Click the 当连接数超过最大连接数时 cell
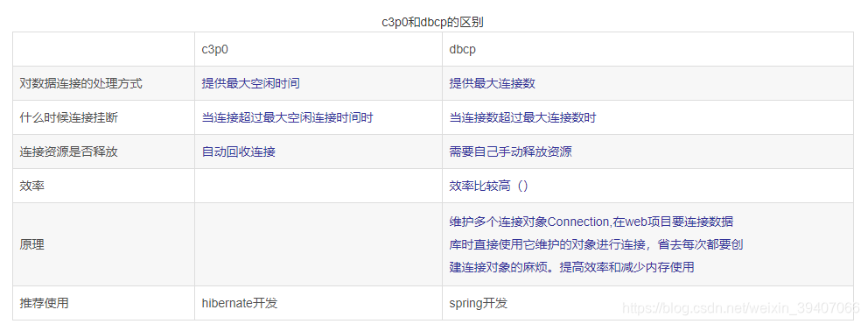The width and height of the screenshot is (868, 324). tap(647, 117)
